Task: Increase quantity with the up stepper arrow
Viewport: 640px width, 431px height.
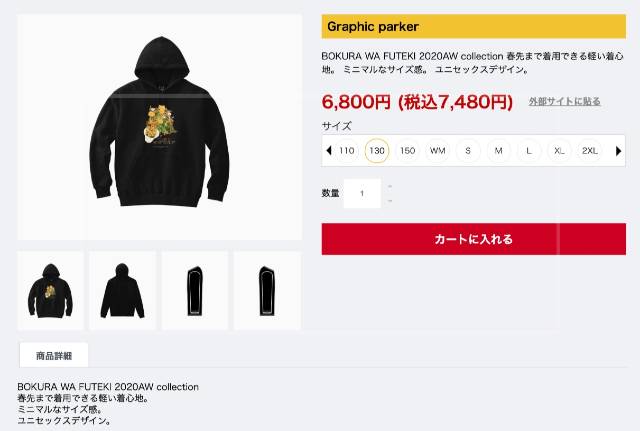Action: point(390,187)
